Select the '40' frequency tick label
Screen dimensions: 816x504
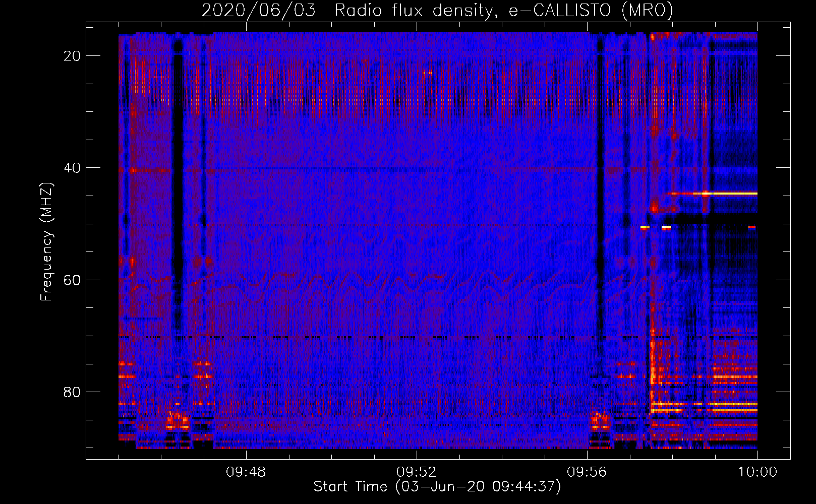pyautogui.click(x=73, y=168)
